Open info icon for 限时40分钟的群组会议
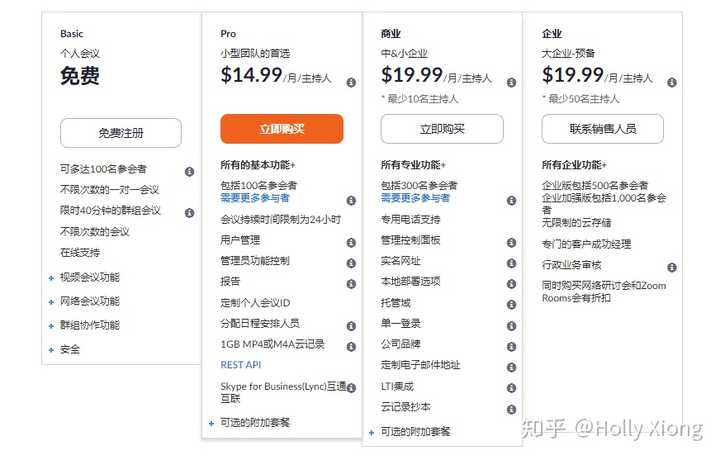 pos(189,213)
